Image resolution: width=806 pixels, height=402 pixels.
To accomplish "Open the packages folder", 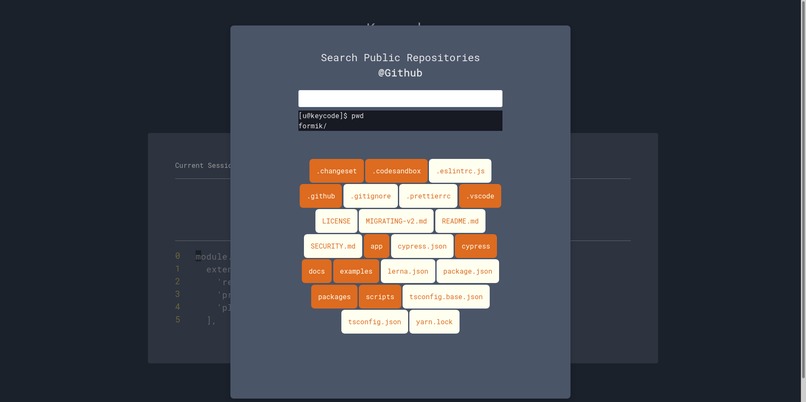I will tap(334, 297).
